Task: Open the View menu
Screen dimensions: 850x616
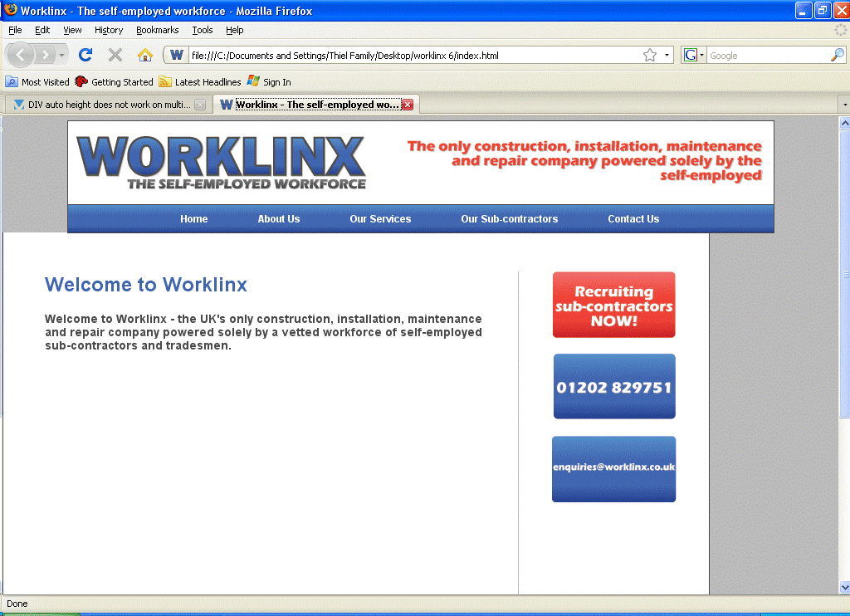Action: 72,30
